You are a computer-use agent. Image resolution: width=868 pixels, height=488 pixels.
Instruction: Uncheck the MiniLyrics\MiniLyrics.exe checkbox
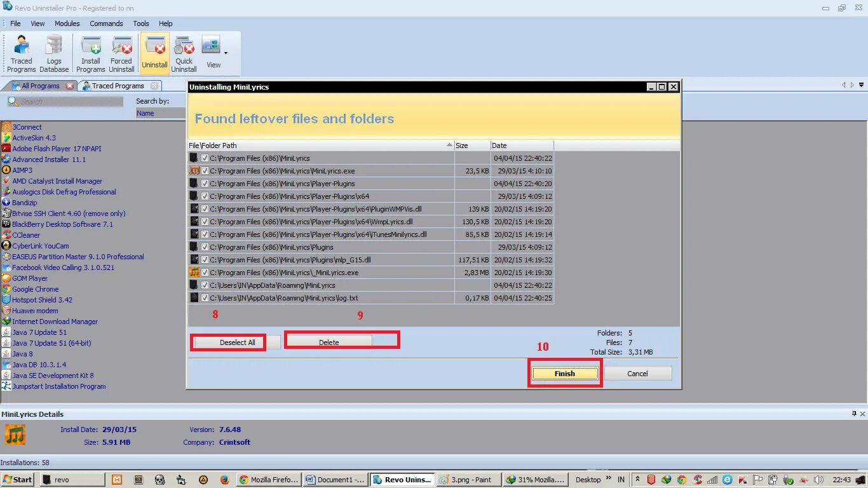coord(205,171)
